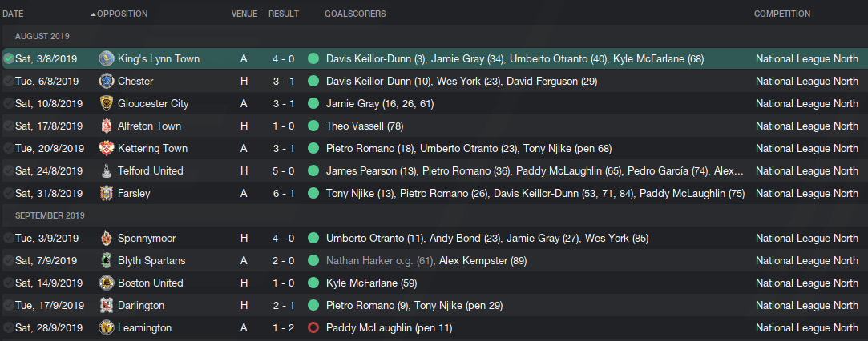This screenshot has width=868, height=341.
Task: Click the red loss indicator for Leamington
Action: coord(313,327)
